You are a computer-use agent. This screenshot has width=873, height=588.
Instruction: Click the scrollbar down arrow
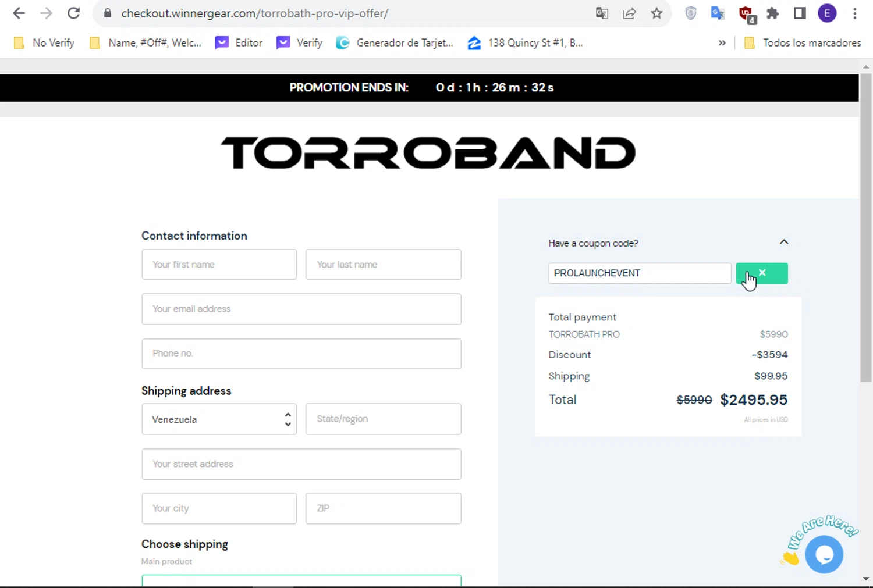(866, 579)
